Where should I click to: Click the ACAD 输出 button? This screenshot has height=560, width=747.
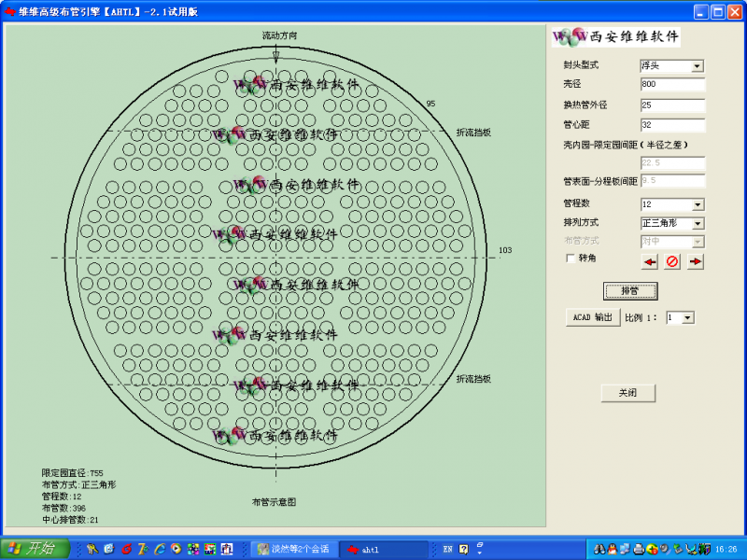(593, 317)
